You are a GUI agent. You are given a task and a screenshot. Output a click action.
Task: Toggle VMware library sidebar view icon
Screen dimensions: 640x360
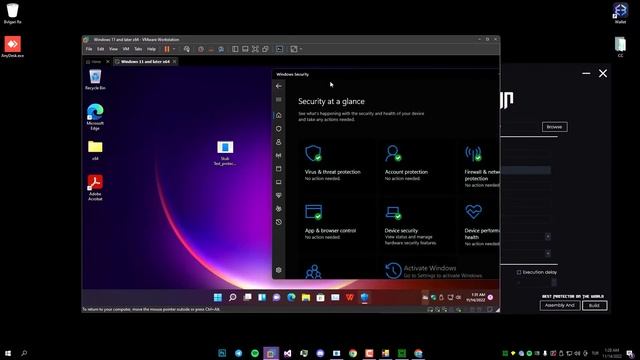click(235, 49)
